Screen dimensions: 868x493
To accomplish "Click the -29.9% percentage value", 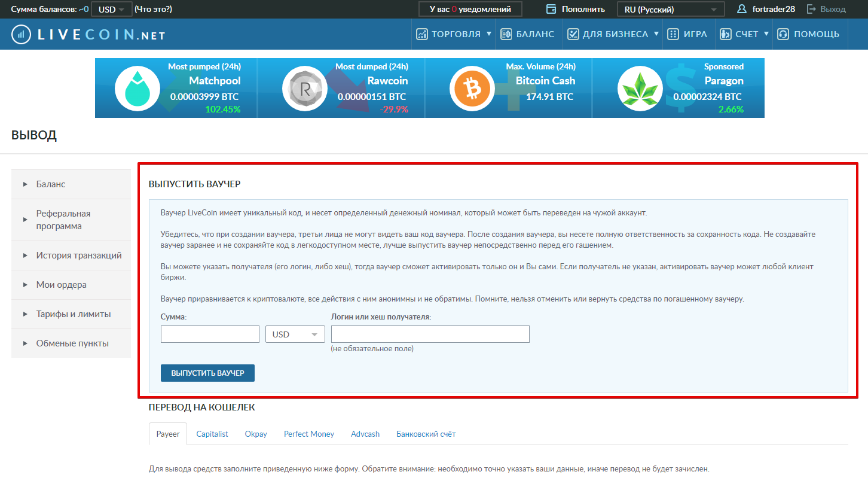I will click(394, 109).
